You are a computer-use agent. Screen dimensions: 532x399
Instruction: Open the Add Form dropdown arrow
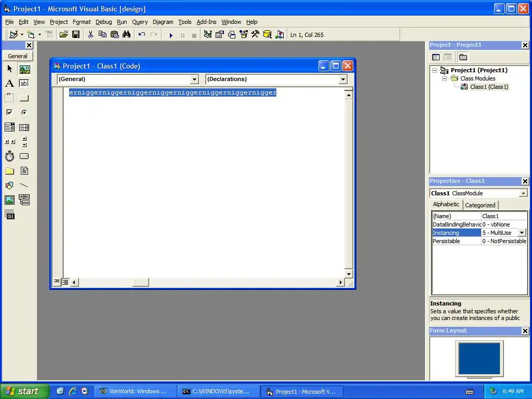39,34
